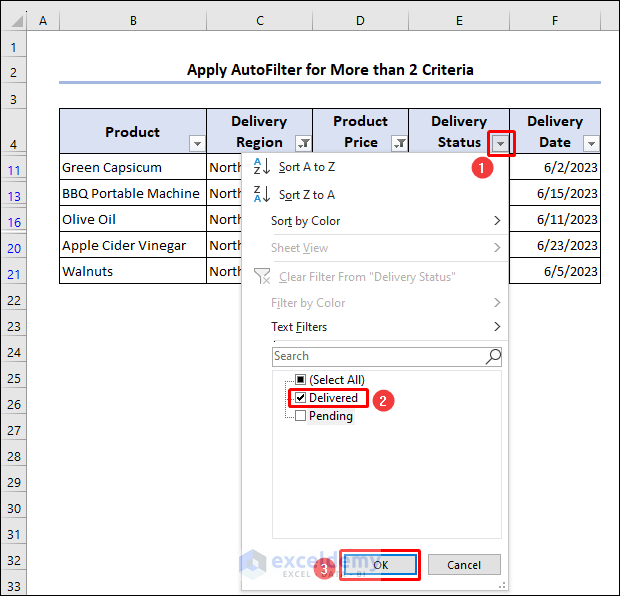
Task: Select row 2 header
Action: tap(13, 72)
